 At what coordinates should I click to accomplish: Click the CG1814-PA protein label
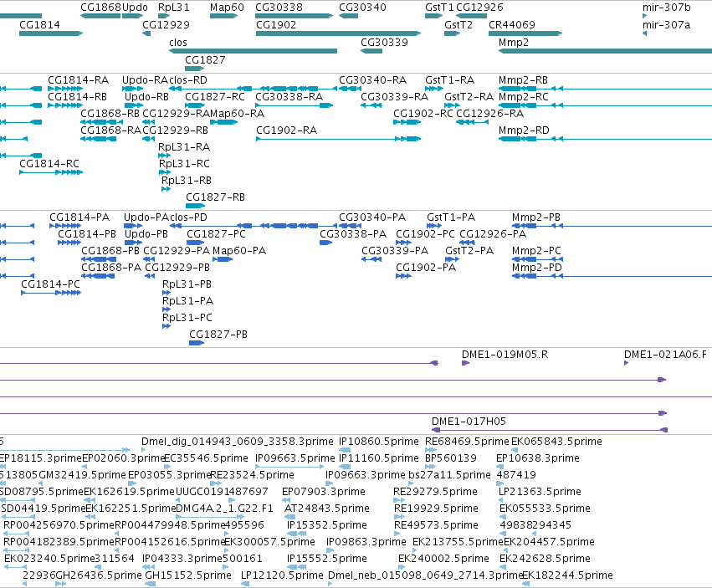coord(79,217)
